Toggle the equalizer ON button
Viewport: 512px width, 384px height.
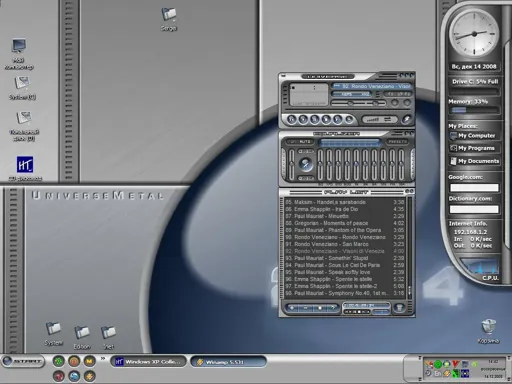(292, 142)
